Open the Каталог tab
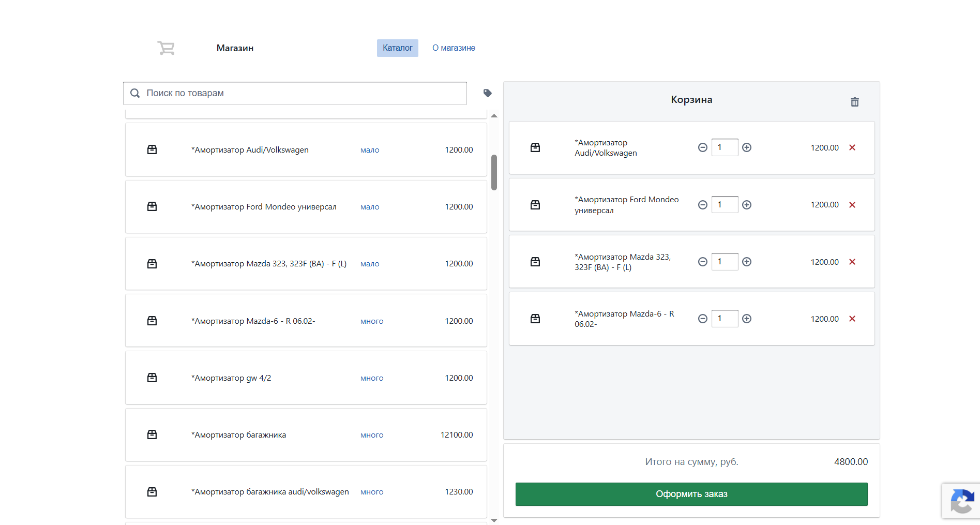This screenshot has width=980, height=525. [x=398, y=48]
